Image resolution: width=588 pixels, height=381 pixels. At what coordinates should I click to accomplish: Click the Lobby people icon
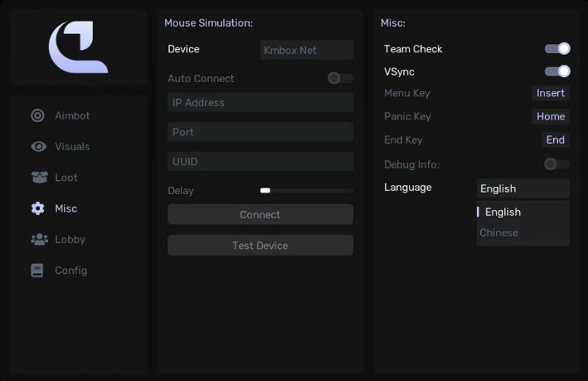(x=38, y=239)
